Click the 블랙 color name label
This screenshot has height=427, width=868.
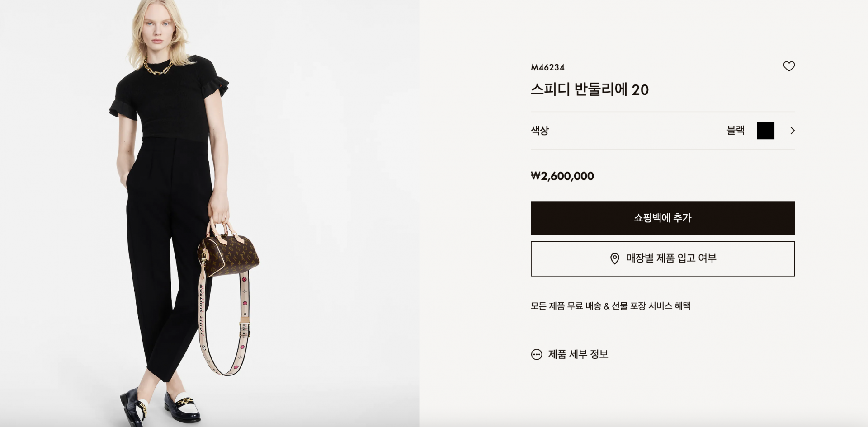736,131
